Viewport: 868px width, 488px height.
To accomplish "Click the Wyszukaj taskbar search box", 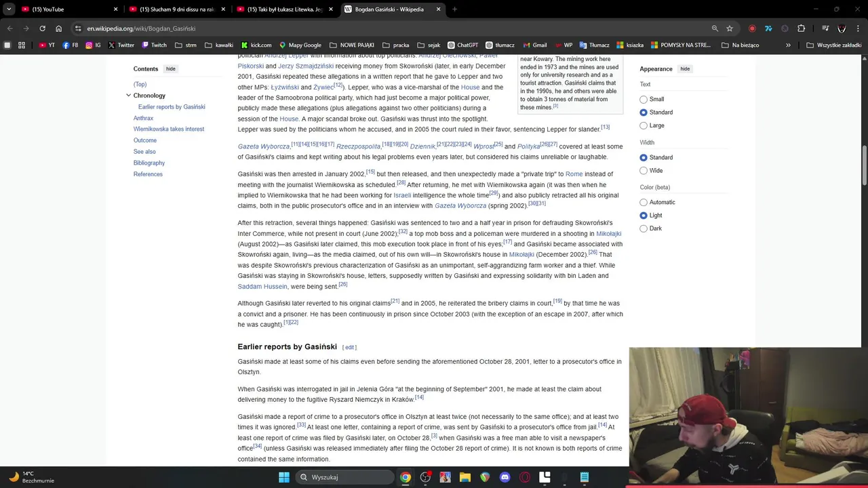I will click(344, 477).
